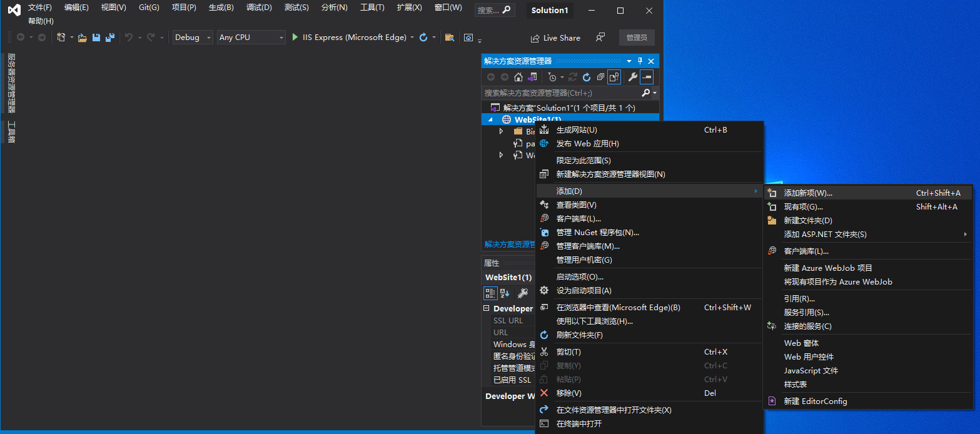Choose 新建 EditorConfig in the submenu

tap(868, 401)
